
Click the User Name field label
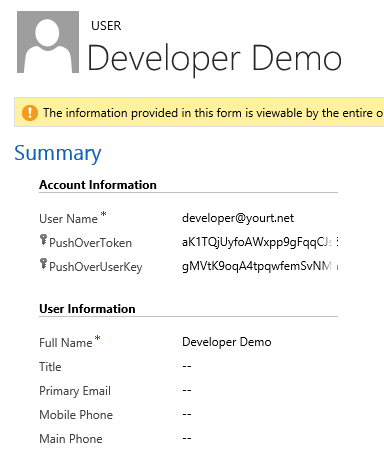(68, 219)
